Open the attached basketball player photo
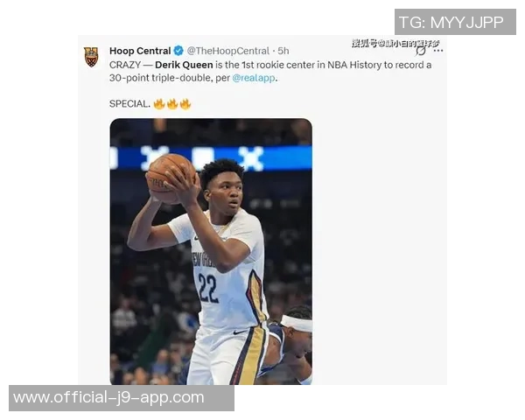This screenshot has width=525, height=420. point(211,251)
